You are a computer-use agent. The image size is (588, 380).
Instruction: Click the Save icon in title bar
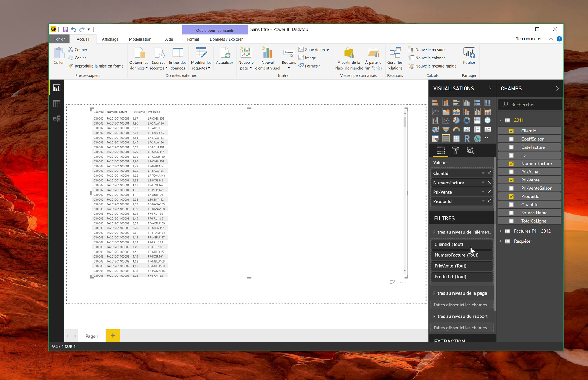[x=65, y=29]
